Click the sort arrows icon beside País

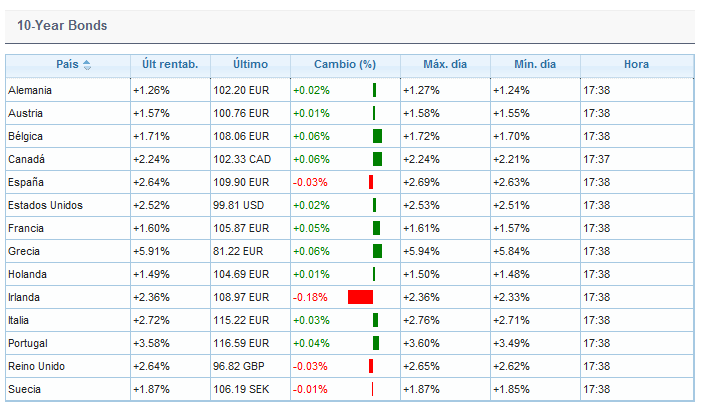tap(87, 65)
